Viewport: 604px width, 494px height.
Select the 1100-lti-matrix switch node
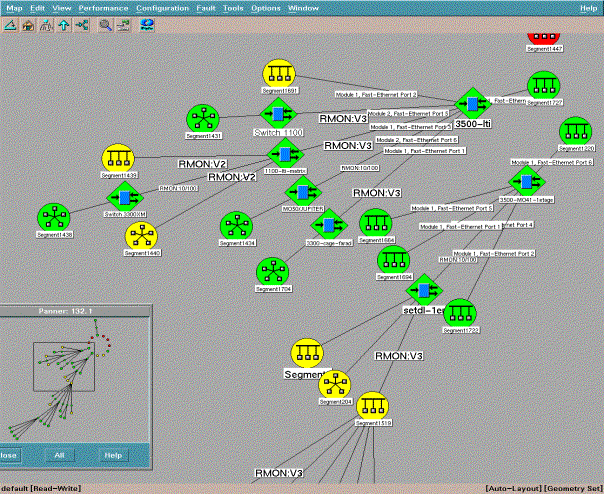coord(285,154)
